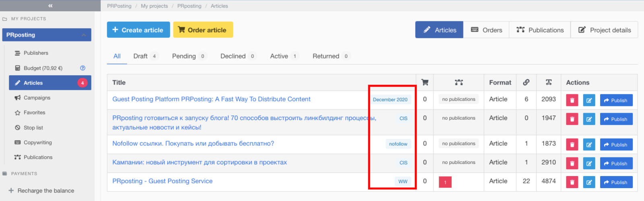Viewport: 644px width, 201px height.
Task: Open PRposting - Guest Posting Service article
Action: click(x=162, y=181)
